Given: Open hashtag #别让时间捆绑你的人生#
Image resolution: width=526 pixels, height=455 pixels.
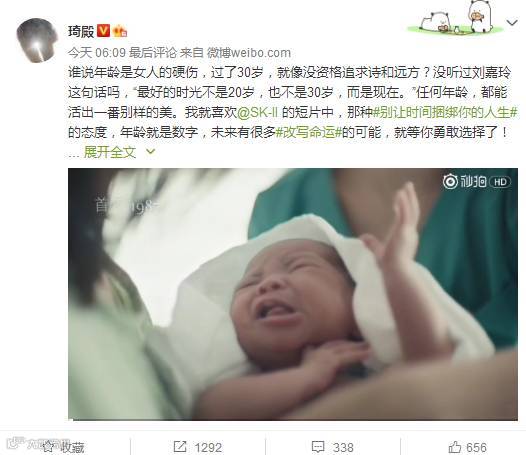Looking at the screenshot, I should (x=445, y=112).
